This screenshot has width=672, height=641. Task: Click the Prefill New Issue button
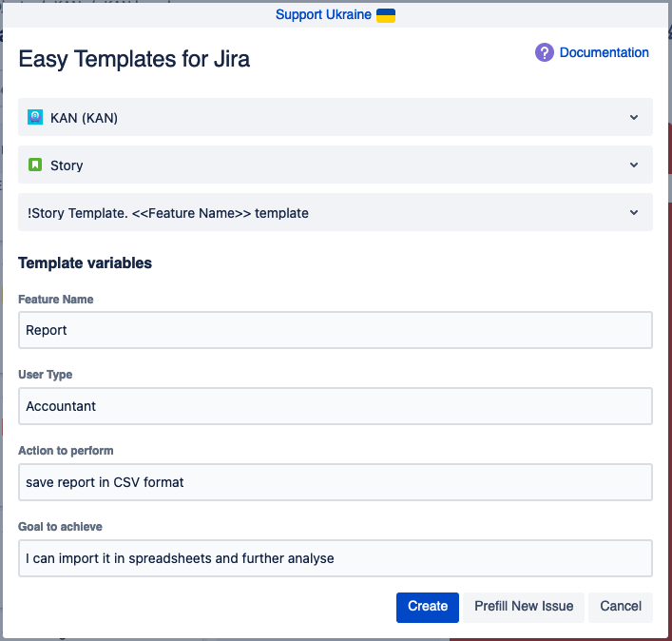point(524,607)
